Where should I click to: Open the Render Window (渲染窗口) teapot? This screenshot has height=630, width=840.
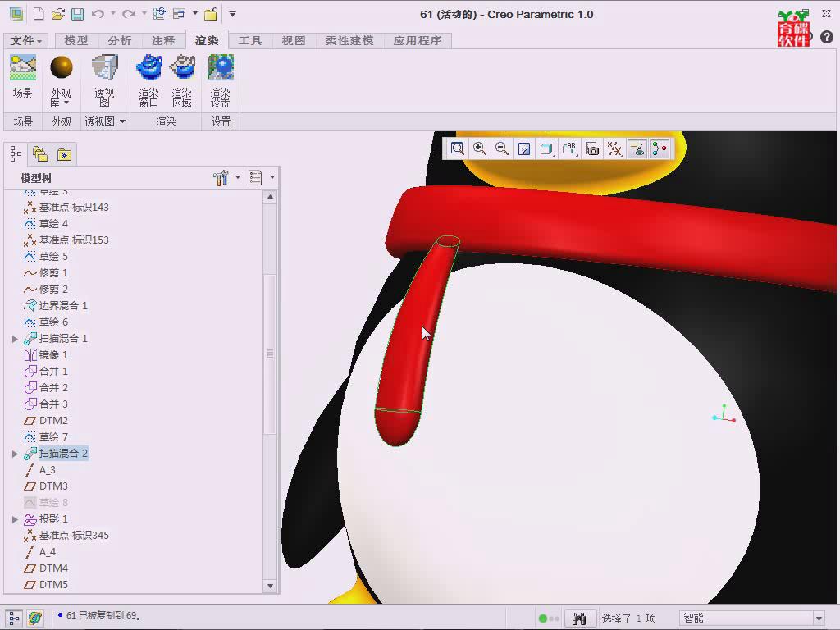(149, 80)
